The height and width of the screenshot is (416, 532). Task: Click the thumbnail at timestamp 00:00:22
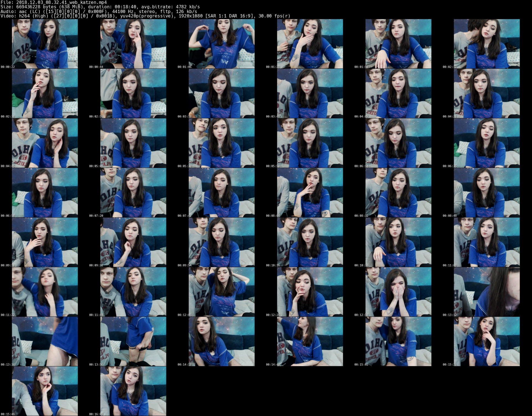tap(45, 44)
